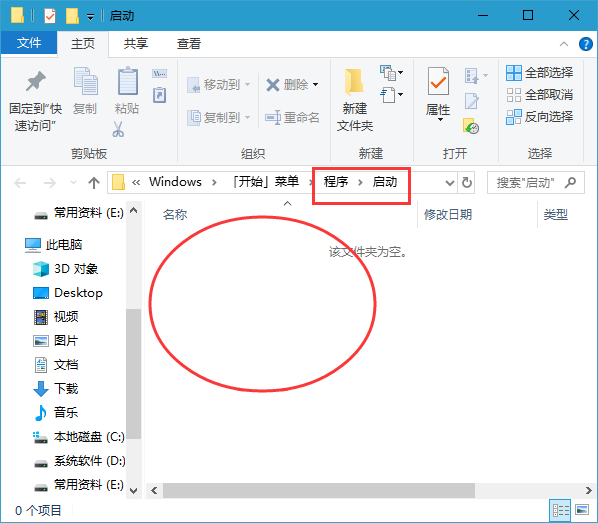Open the recent locations dropdown arrow
The image size is (598, 523).
73,183
